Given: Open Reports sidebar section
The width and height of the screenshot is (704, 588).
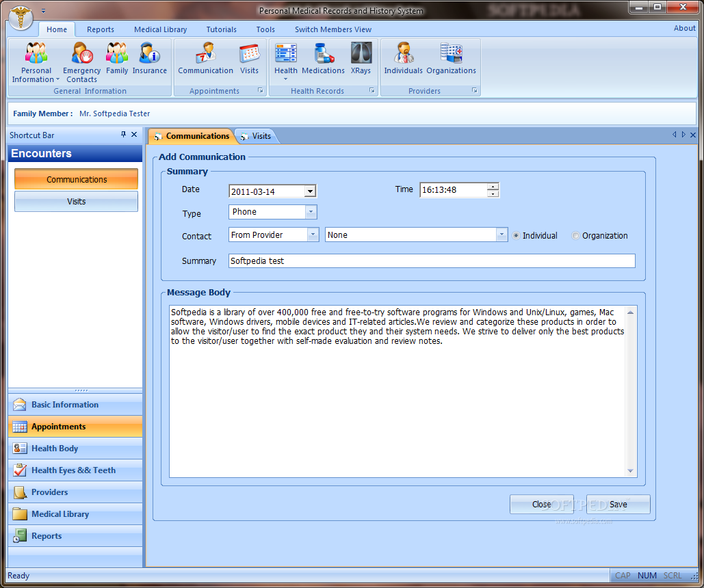Looking at the screenshot, I should (x=75, y=536).
